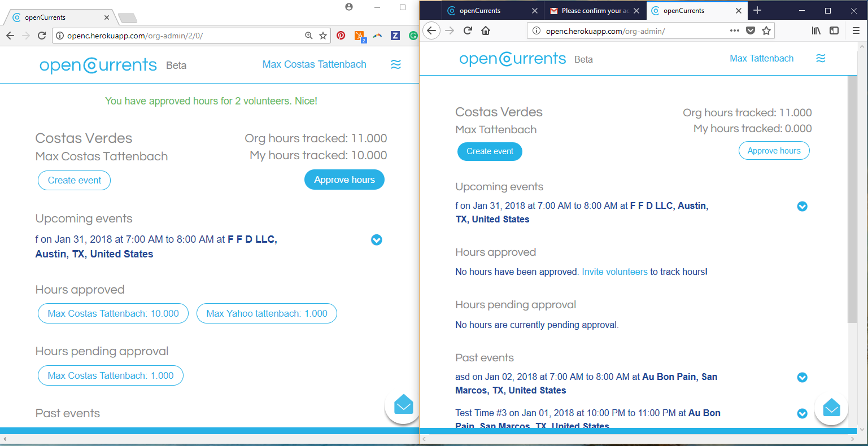Open new tab button in Chrome

tap(128, 18)
